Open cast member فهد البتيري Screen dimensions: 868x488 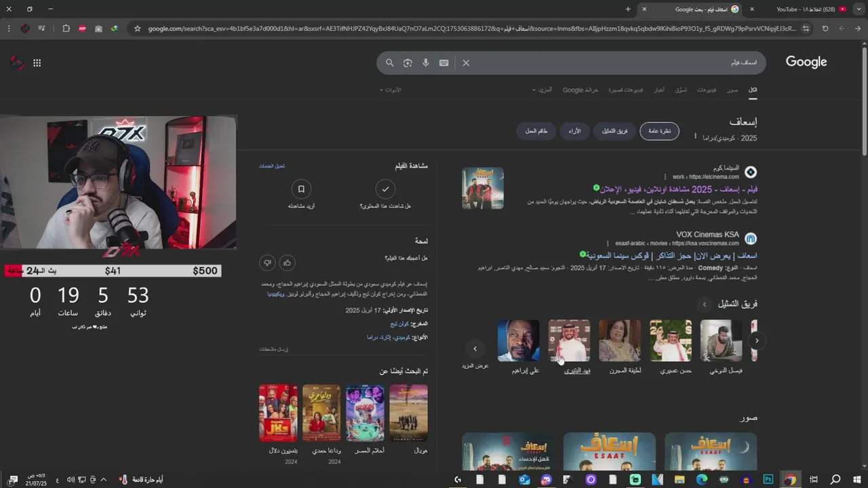click(569, 347)
